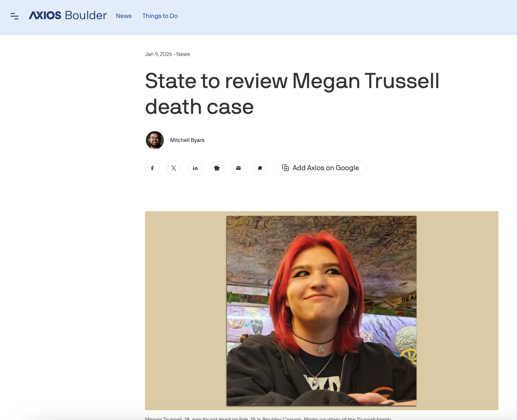Share the article on Facebook
Viewport: 517px width, 420px height.
152,168
